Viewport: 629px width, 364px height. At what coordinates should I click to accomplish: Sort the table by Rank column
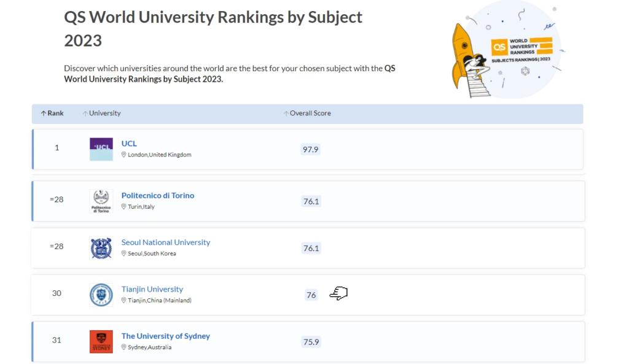(52, 114)
